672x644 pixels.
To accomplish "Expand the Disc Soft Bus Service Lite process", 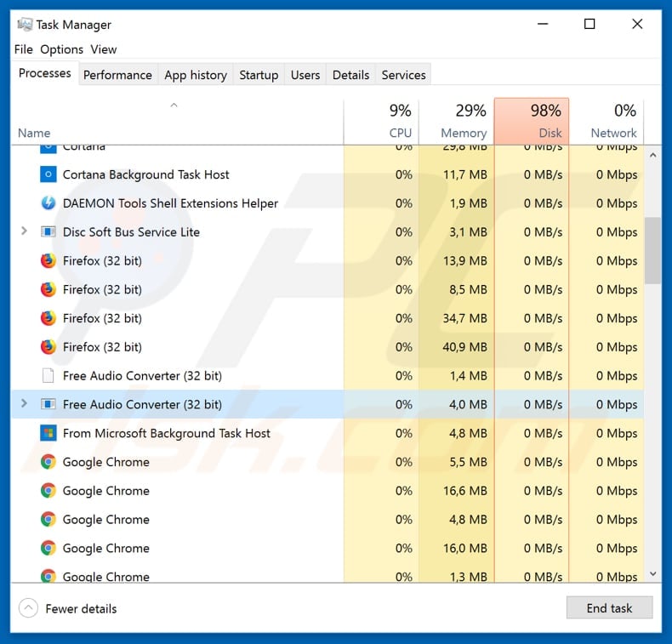I will point(24,231).
